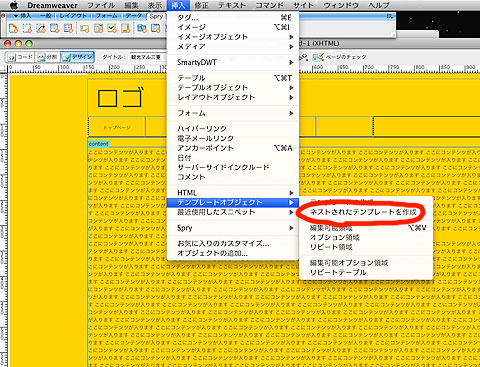
Task: Open the レイアウト tab of Insert bar
Action: pos(73,16)
